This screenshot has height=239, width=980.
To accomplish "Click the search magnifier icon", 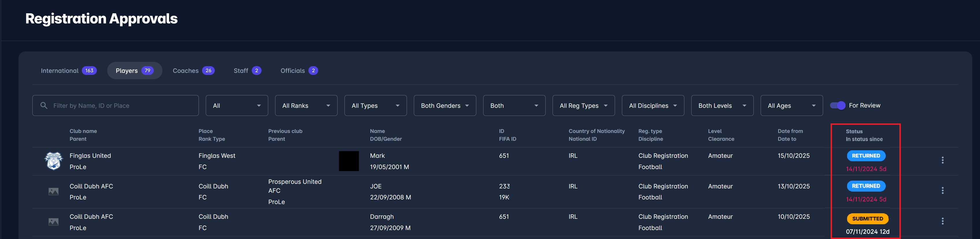I will (x=44, y=105).
